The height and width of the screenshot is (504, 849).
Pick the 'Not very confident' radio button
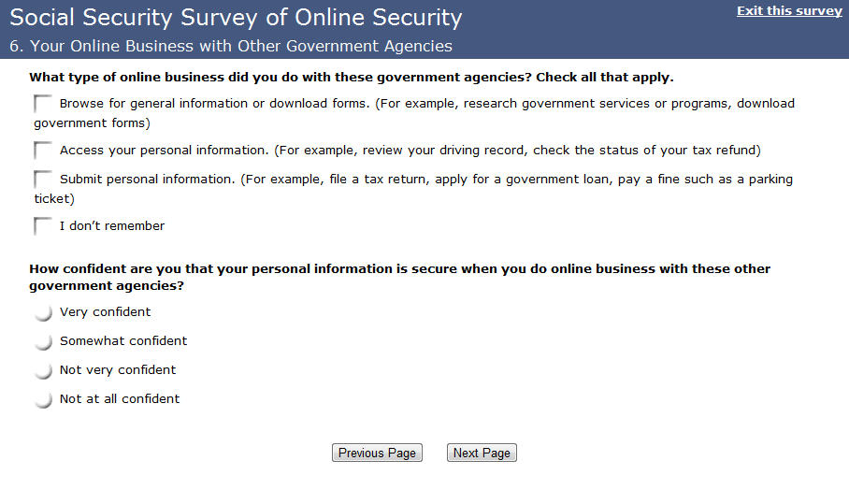pos(43,371)
